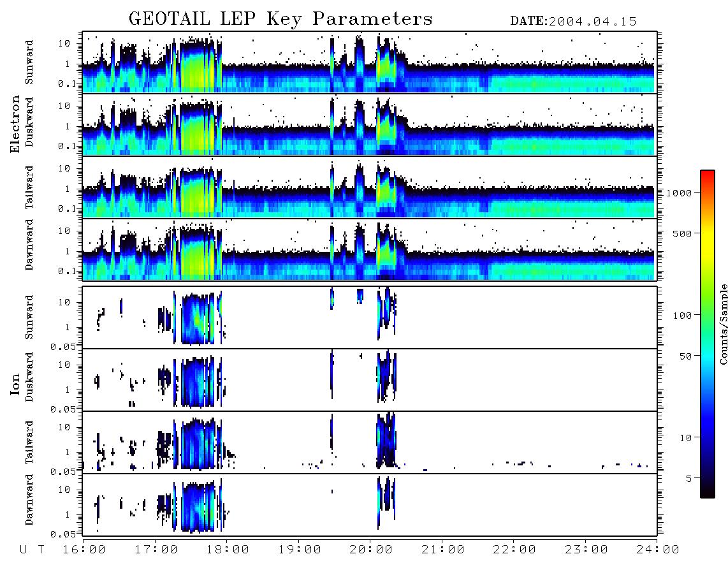The image size is (728, 561).
Task: Click the "16:00" time tick label
Action: pos(84,550)
